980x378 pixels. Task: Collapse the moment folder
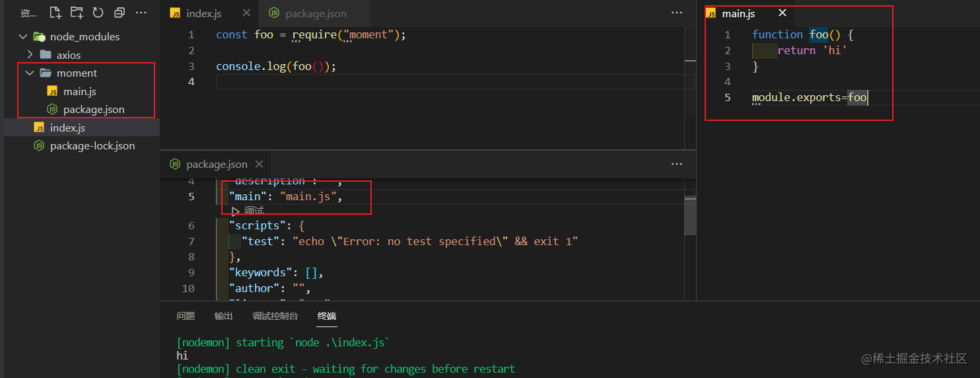pos(30,73)
